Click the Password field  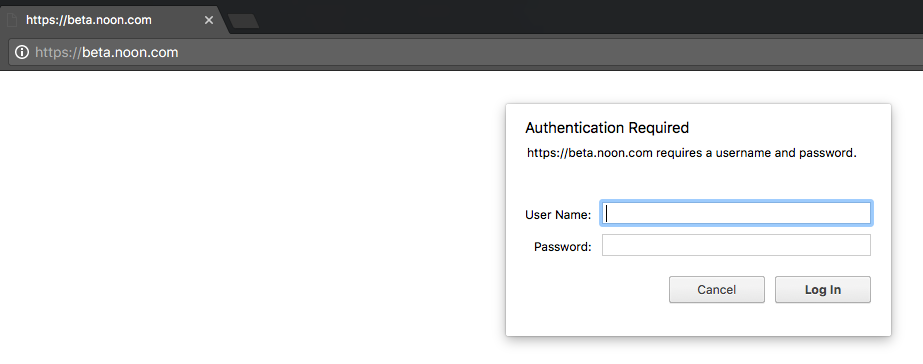[736, 245]
